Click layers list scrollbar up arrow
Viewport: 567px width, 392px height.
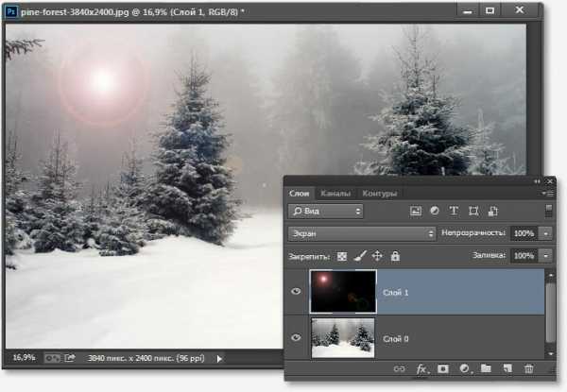[551, 275]
